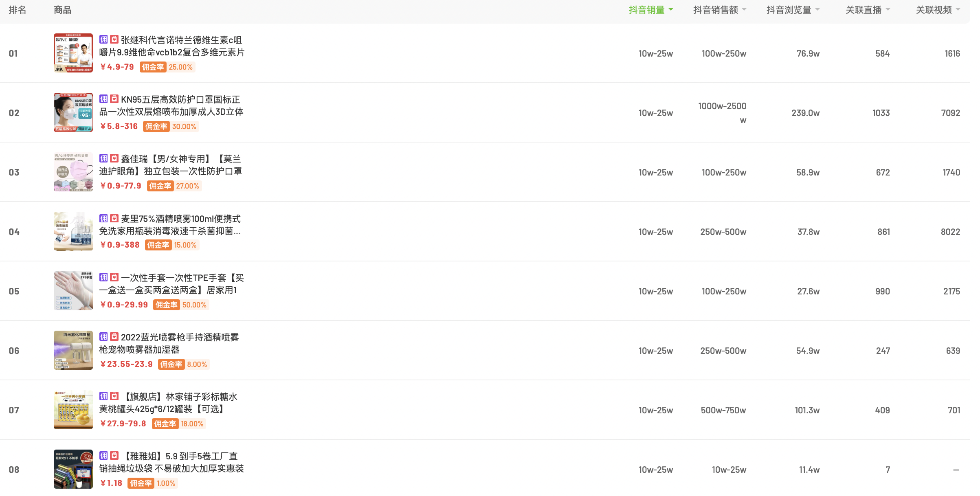Open product title 一次性手套一次性TPE手套
Viewport: 980px width, 496px height.
(x=171, y=284)
